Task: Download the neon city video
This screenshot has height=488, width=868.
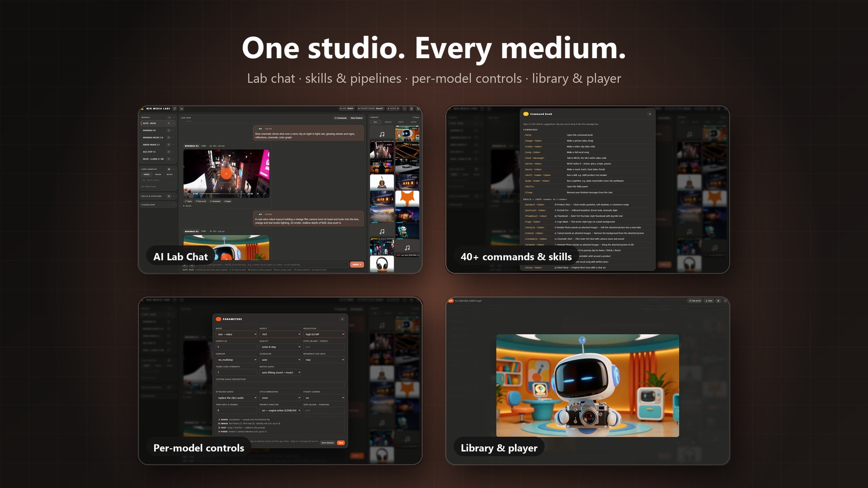Action: pyautogui.click(x=215, y=201)
